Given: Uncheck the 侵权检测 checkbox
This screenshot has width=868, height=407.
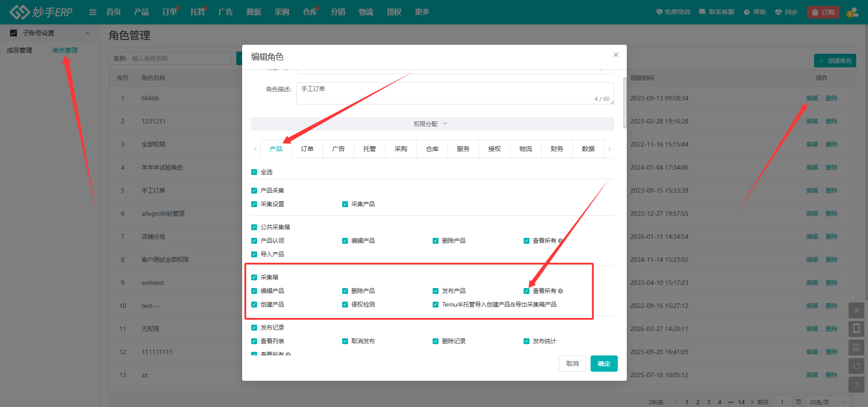Looking at the screenshot, I should tap(345, 304).
